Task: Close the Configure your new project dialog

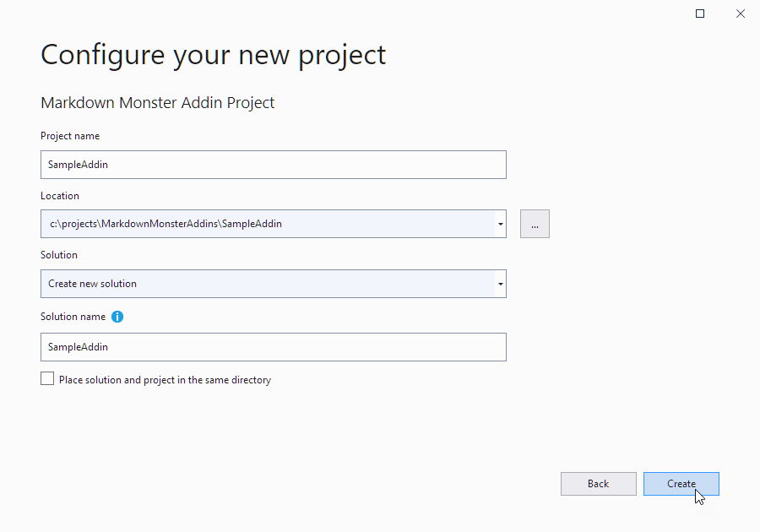Action: [740, 14]
